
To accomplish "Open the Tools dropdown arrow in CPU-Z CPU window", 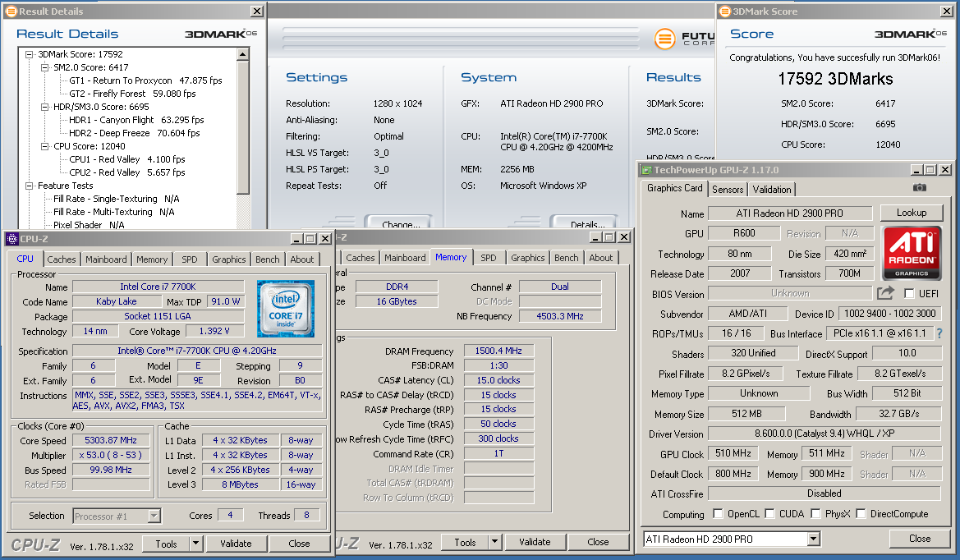I will click(195, 543).
